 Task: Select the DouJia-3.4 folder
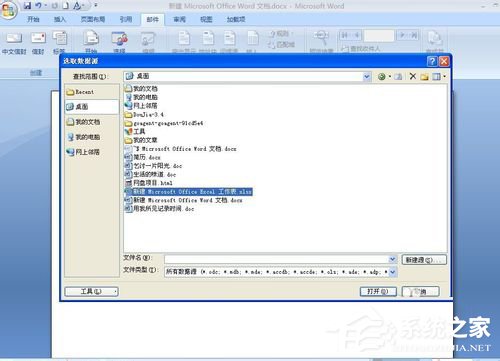[x=144, y=115]
